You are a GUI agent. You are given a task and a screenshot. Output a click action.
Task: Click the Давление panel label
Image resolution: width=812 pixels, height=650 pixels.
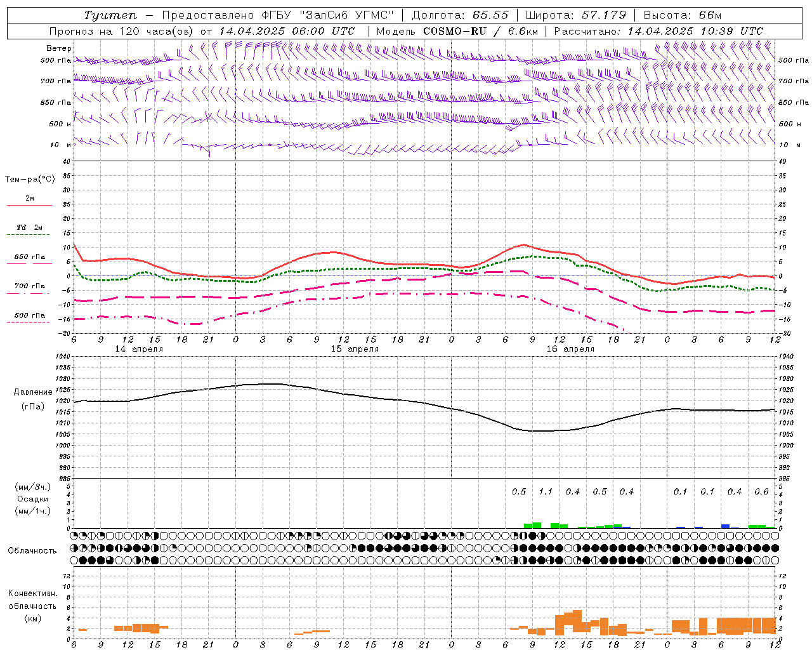tap(33, 392)
